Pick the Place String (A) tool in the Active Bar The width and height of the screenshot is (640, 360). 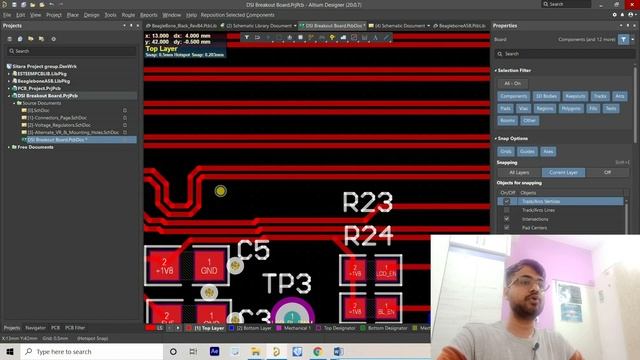[x=376, y=38]
